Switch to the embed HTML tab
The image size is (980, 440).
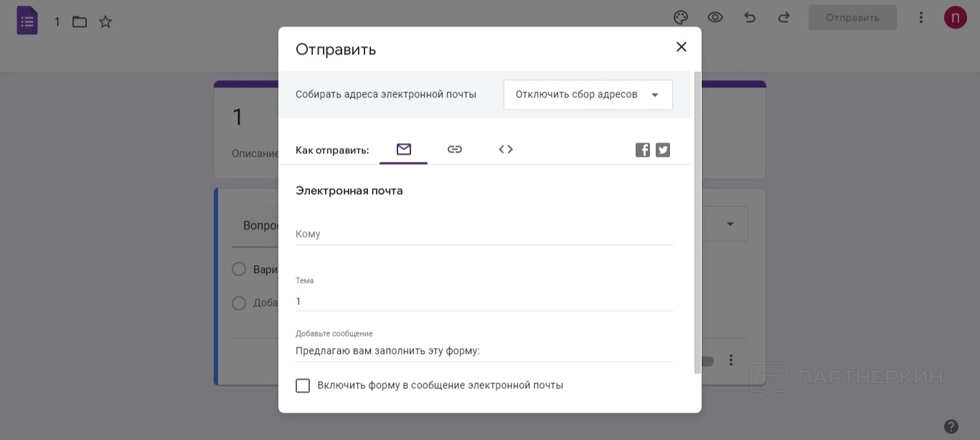coord(506,149)
